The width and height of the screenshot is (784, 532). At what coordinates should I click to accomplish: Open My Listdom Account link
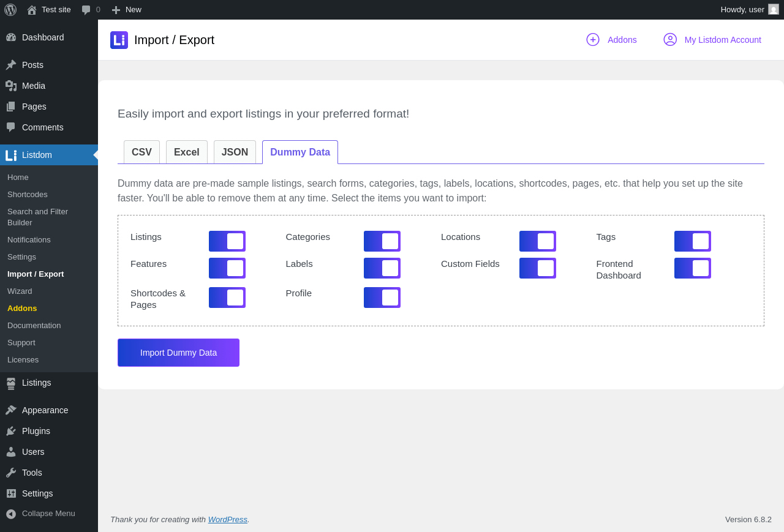(723, 40)
